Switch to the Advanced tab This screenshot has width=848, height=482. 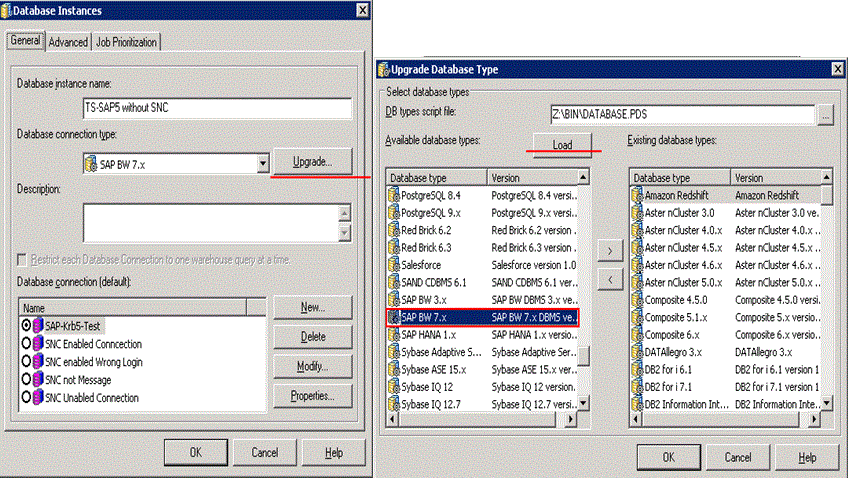pos(68,42)
